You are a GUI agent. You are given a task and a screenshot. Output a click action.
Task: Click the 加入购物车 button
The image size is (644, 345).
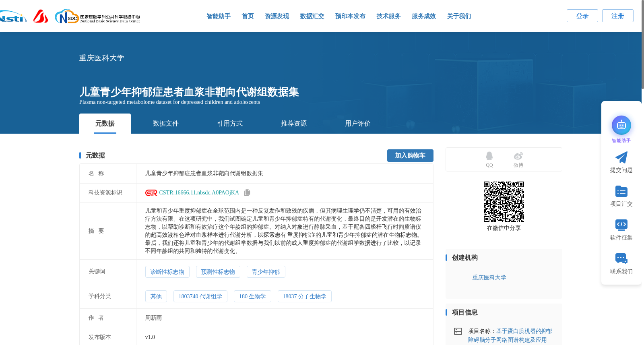(x=410, y=155)
